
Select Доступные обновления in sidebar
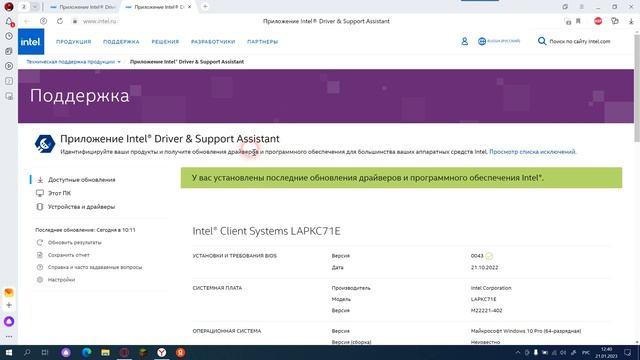82,180
